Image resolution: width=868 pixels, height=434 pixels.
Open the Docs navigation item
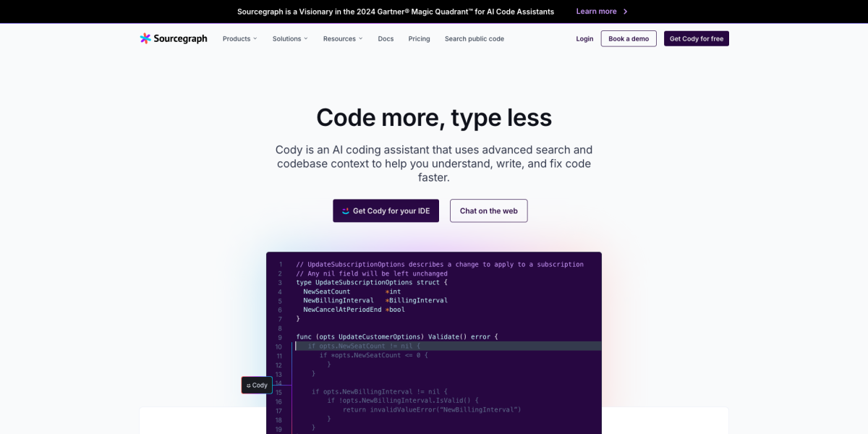point(386,39)
